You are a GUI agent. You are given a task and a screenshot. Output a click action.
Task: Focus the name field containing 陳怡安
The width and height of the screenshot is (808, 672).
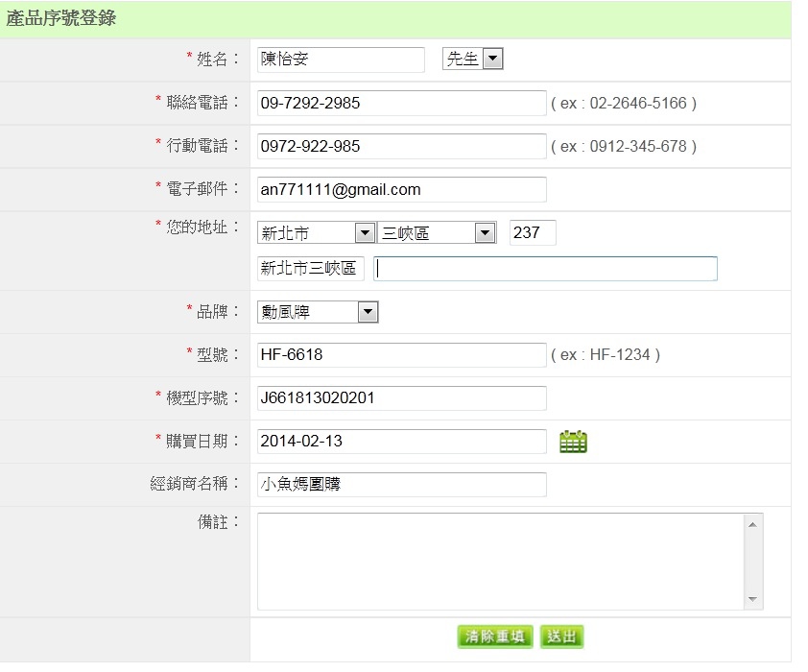point(341,60)
